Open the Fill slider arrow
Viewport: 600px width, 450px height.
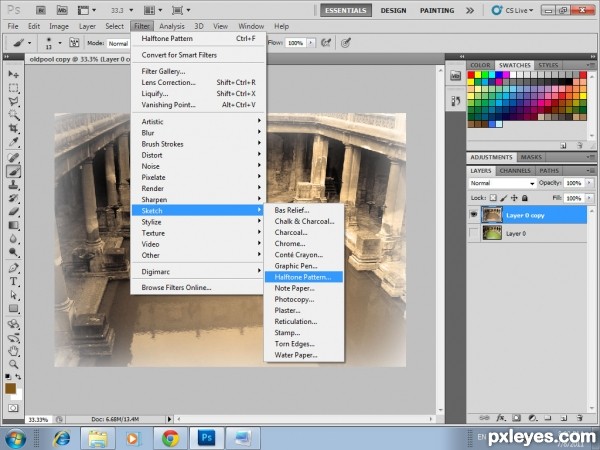point(589,198)
